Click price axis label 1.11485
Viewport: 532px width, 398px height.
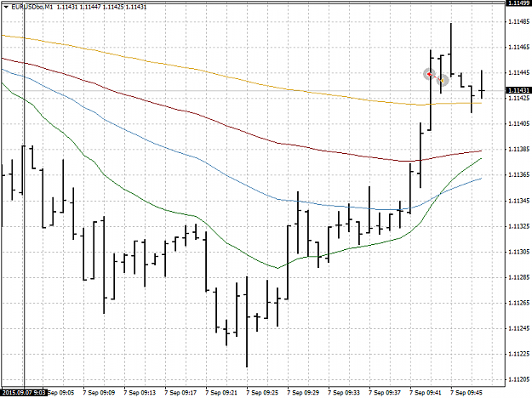point(518,21)
